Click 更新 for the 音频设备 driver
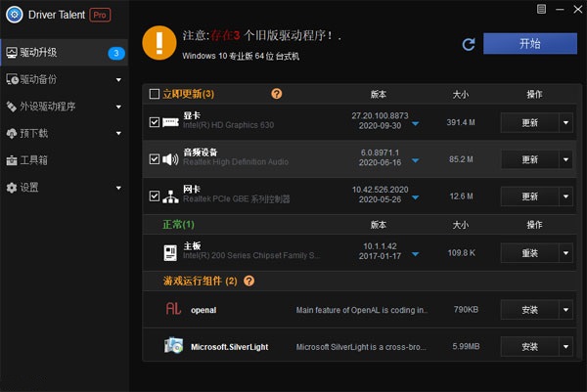This screenshot has width=587, height=392. click(x=529, y=159)
